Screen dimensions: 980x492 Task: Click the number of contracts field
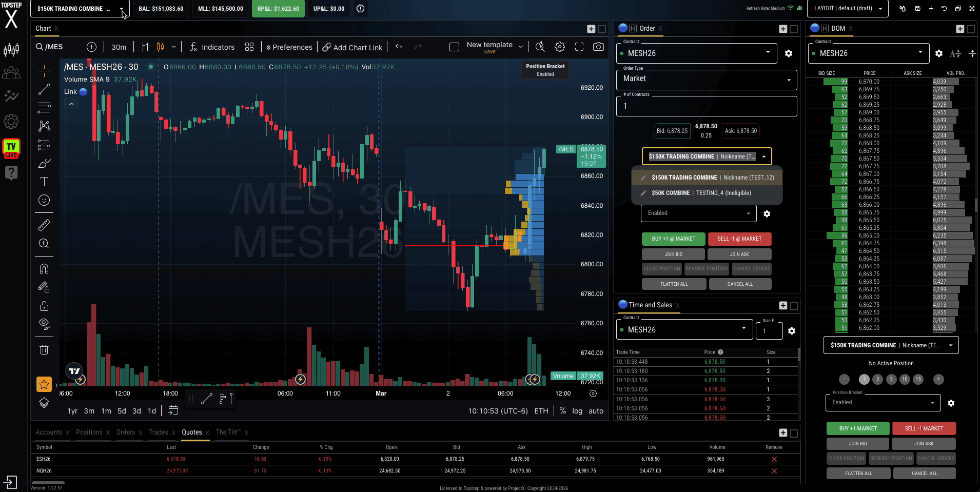[x=706, y=106]
